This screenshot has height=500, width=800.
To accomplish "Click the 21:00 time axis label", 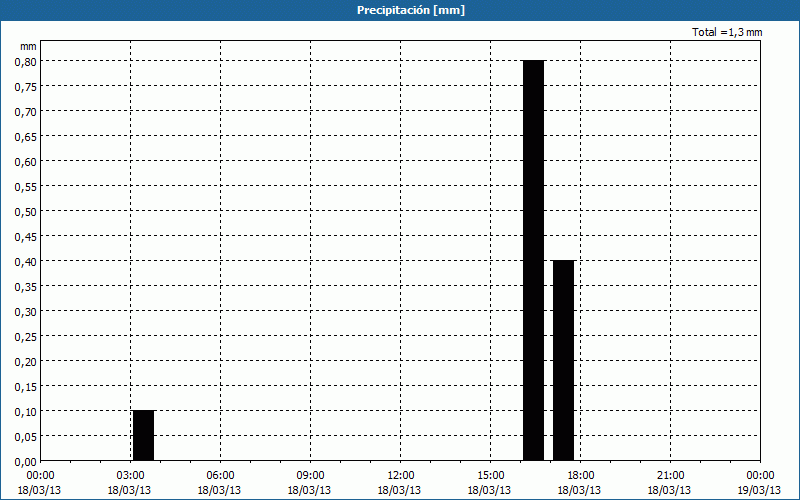I will point(670,476).
